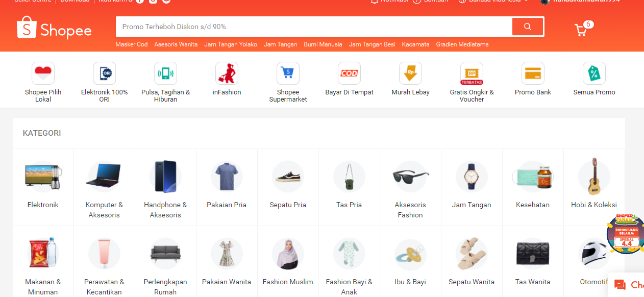Open the Murah Lebay promo
This screenshot has height=297, width=644.
[x=411, y=79]
